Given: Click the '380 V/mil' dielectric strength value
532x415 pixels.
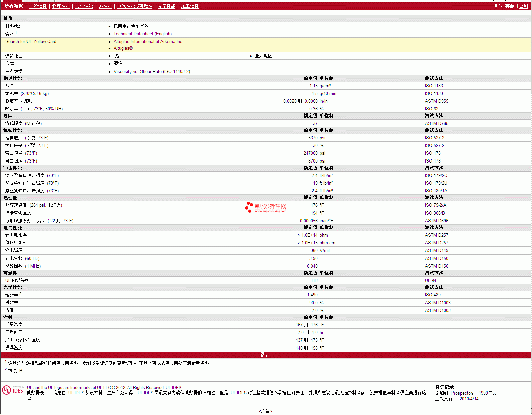Looking at the screenshot, I should [x=320, y=250].
